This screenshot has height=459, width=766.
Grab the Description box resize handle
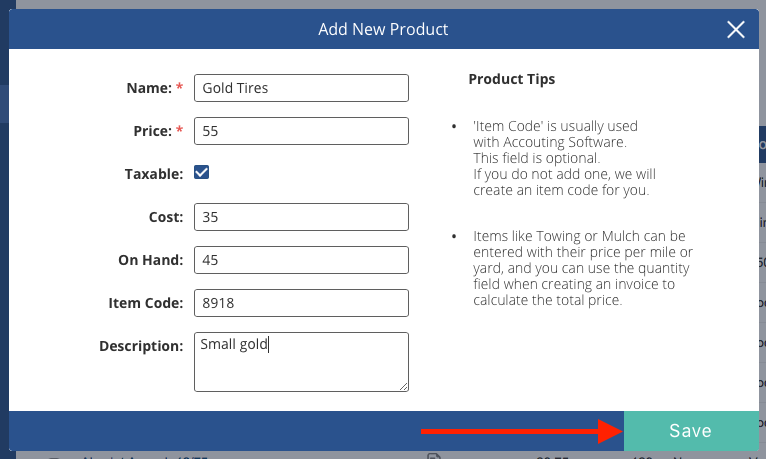(404, 385)
